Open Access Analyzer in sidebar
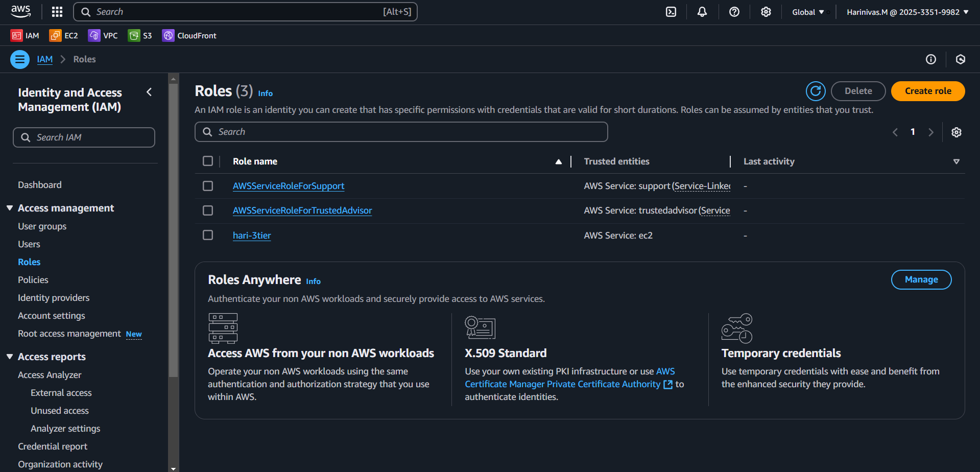 click(50, 375)
